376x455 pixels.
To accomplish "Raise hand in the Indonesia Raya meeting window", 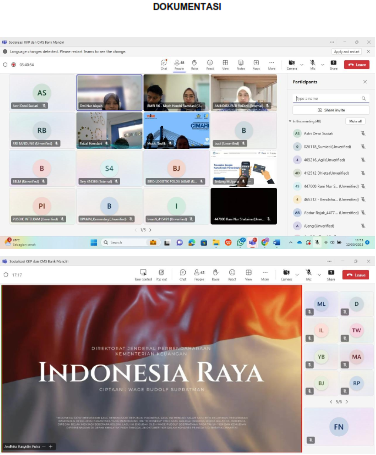I will (216, 275).
